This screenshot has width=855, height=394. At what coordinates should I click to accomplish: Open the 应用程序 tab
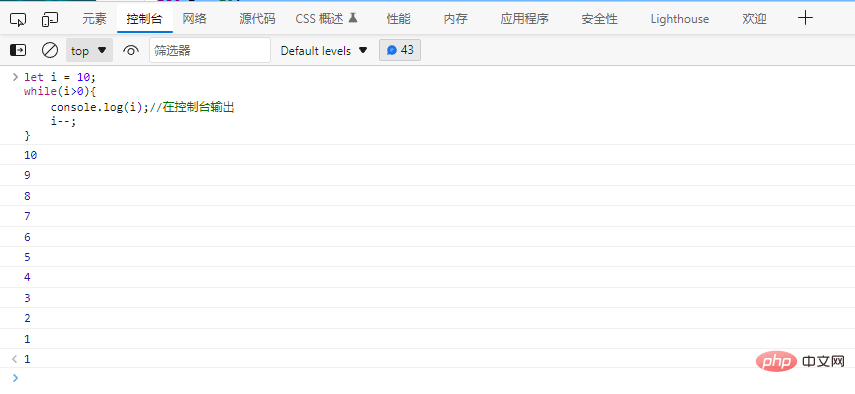[525, 19]
